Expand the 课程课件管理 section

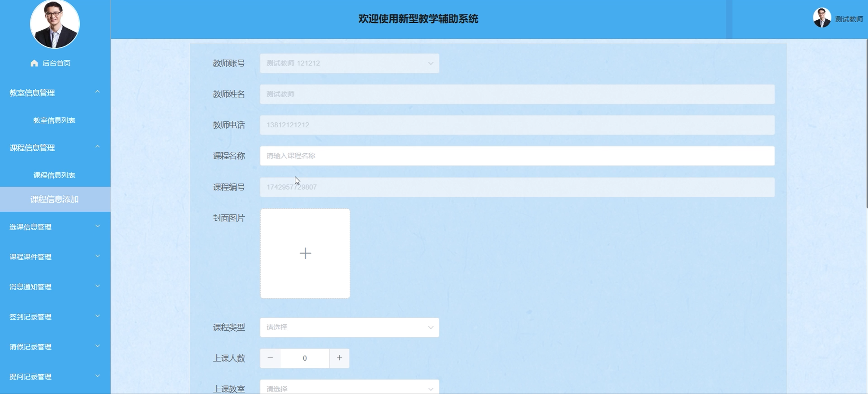[x=54, y=257]
